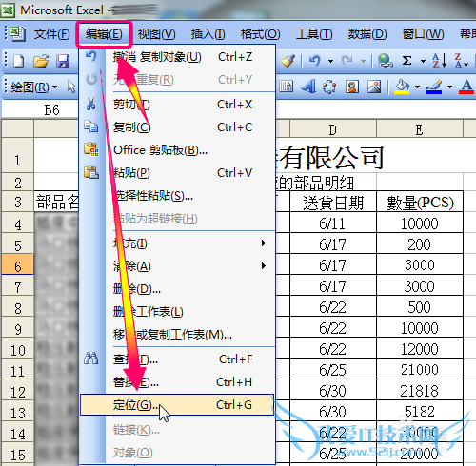Select row 6 header

click(x=17, y=264)
